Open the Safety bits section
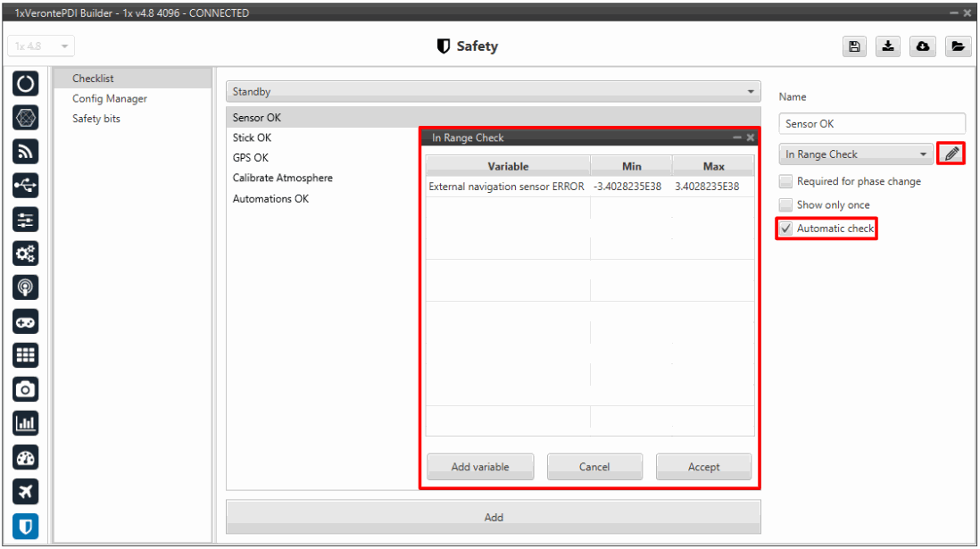The width and height of the screenshot is (980, 549). (96, 119)
